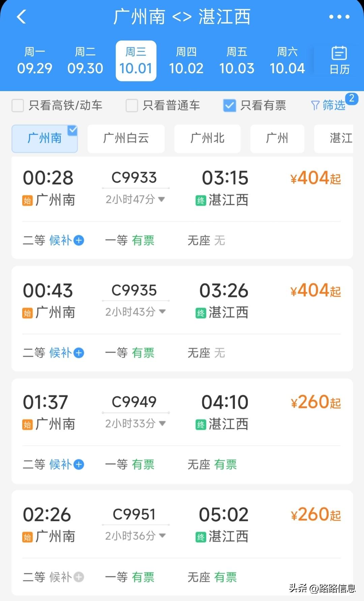This screenshot has height=601, width=364.
Task: Choose the 广州北 station filter
Action: [207, 139]
